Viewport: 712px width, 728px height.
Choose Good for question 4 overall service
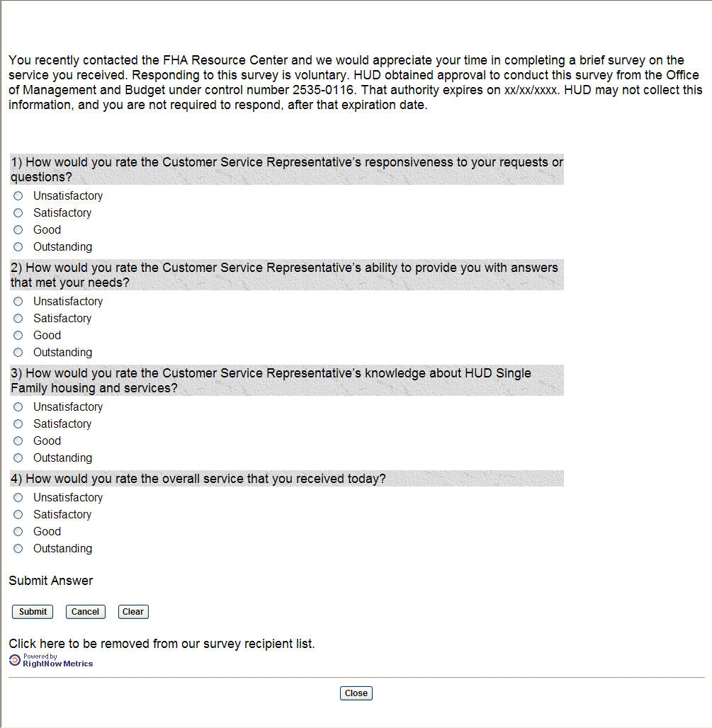tap(18, 531)
